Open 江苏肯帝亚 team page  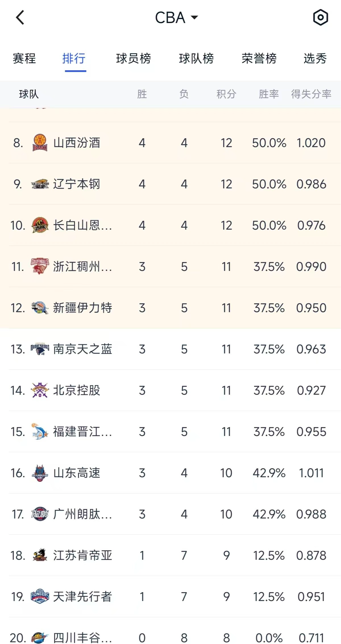click(x=82, y=555)
